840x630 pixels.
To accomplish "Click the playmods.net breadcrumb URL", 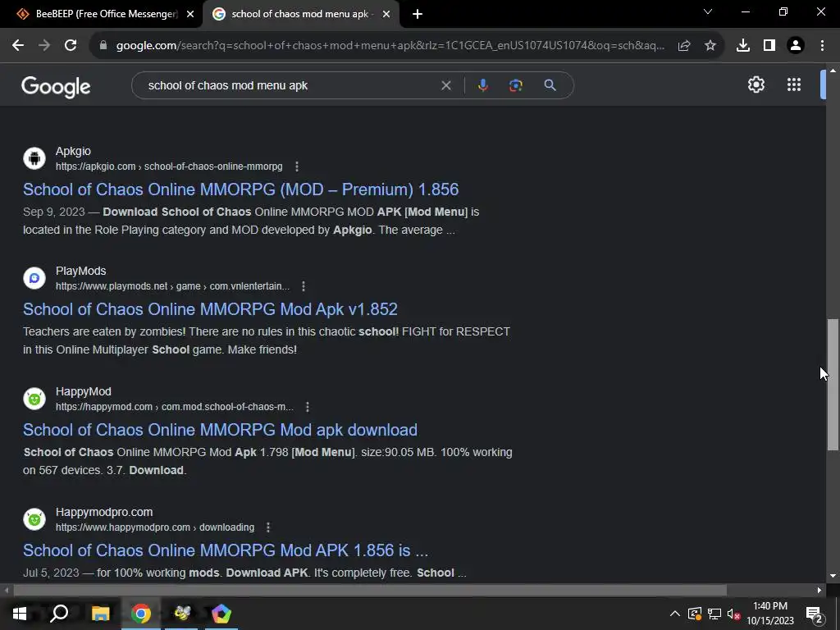I will coord(172,286).
